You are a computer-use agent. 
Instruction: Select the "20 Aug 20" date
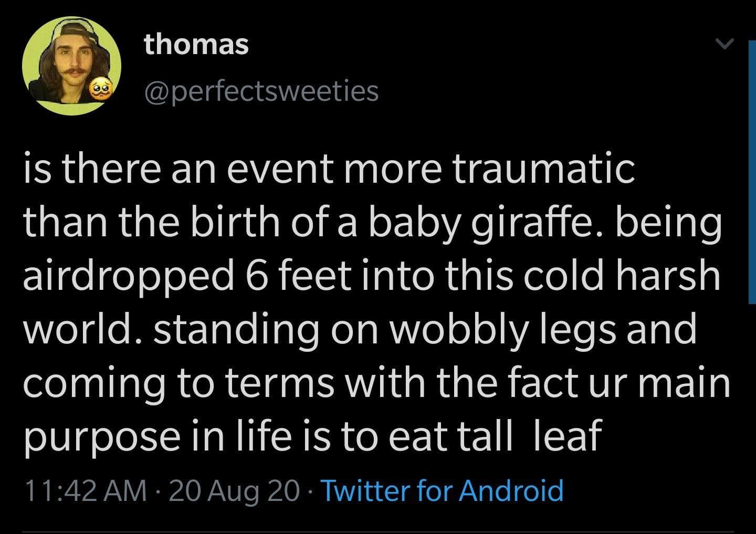click(235, 490)
